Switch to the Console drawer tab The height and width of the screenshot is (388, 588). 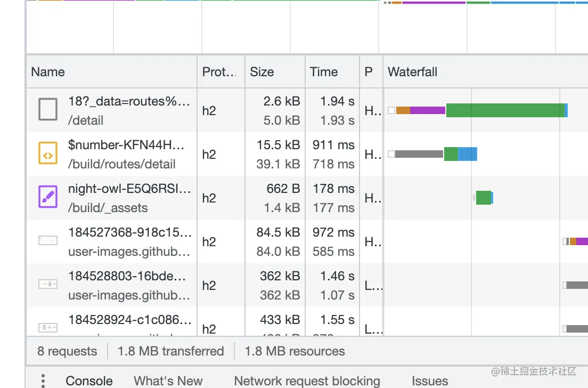(89, 381)
